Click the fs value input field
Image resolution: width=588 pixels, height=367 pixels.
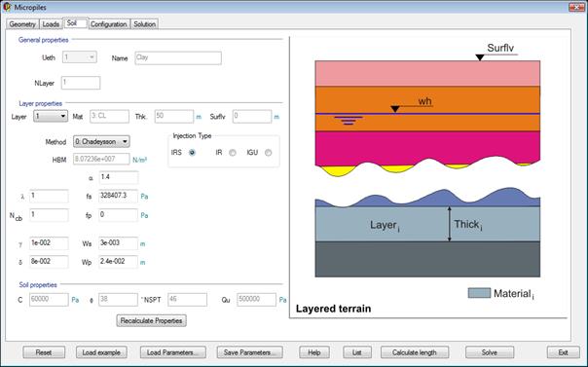(x=118, y=196)
